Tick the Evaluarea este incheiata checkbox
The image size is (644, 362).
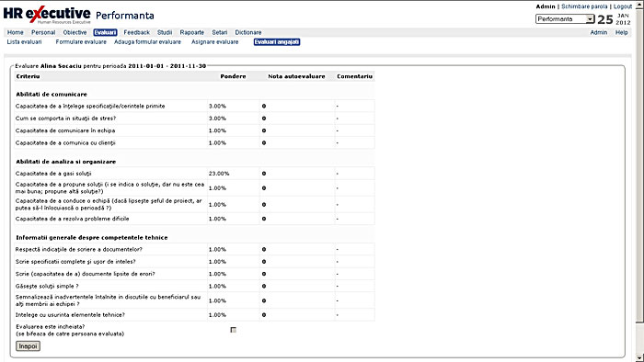[x=234, y=330]
